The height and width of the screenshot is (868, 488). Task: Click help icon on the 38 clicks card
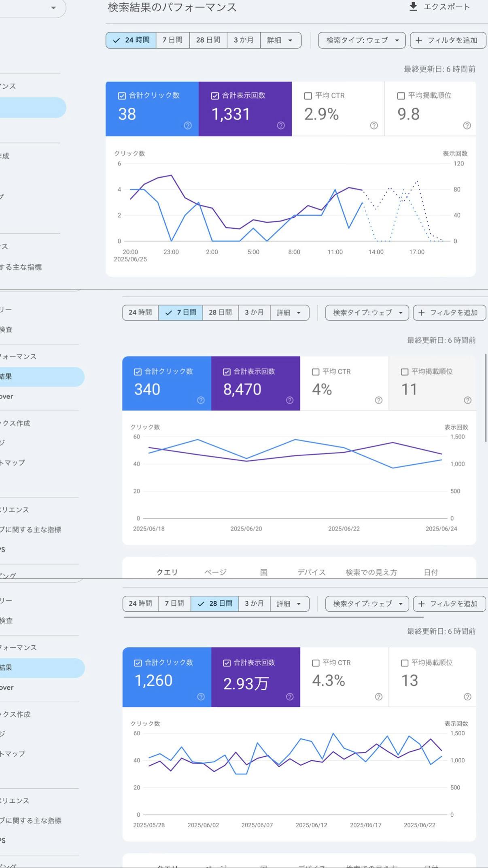point(188,126)
